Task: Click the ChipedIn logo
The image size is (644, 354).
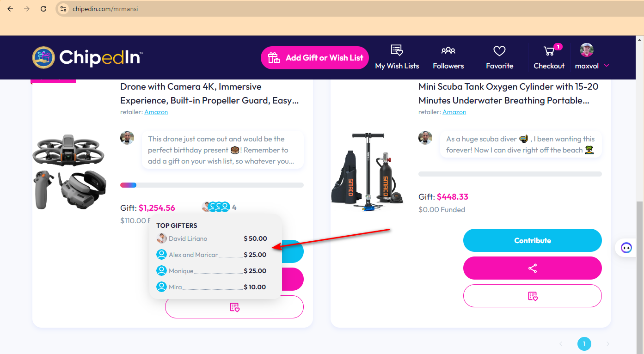Action: coord(87,57)
